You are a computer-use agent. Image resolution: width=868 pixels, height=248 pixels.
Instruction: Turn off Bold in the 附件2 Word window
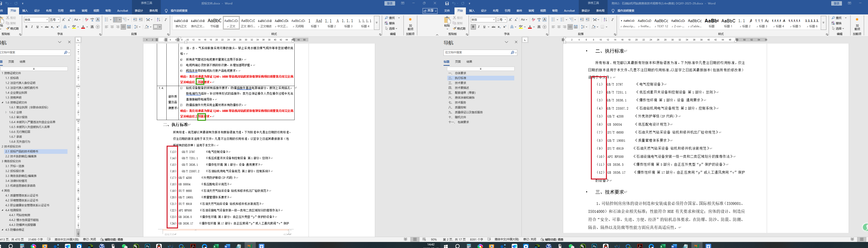(x=473, y=27)
